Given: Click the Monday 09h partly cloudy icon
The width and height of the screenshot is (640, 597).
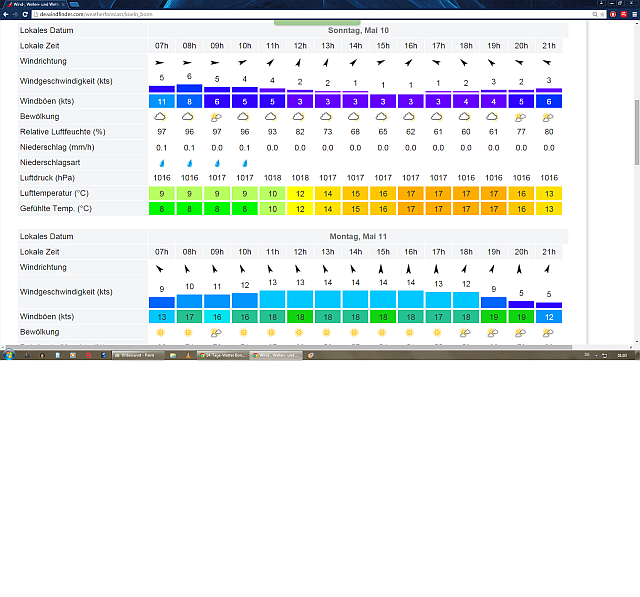Looking at the screenshot, I should pyautogui.click(x=217, y=331).
